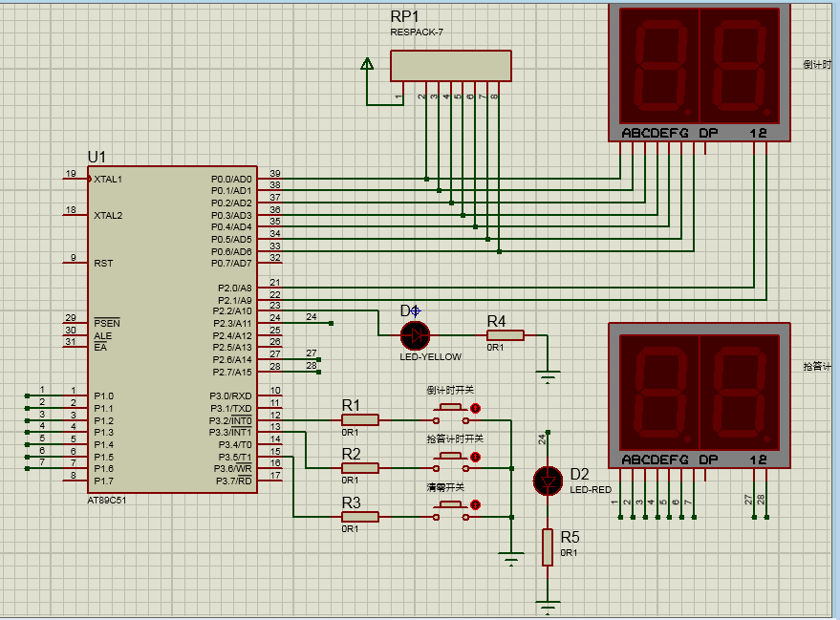Click the RP1 reference label
840x620 pixels.
(404, 16)
